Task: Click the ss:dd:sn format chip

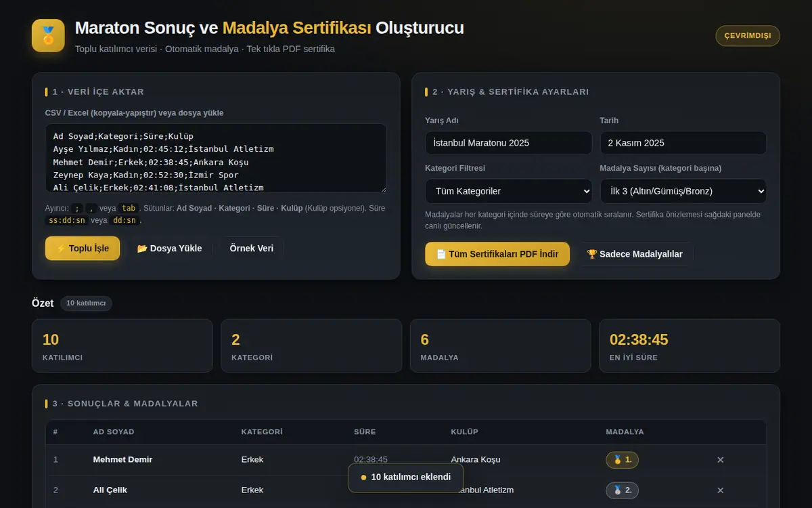Action: point(66,221)
